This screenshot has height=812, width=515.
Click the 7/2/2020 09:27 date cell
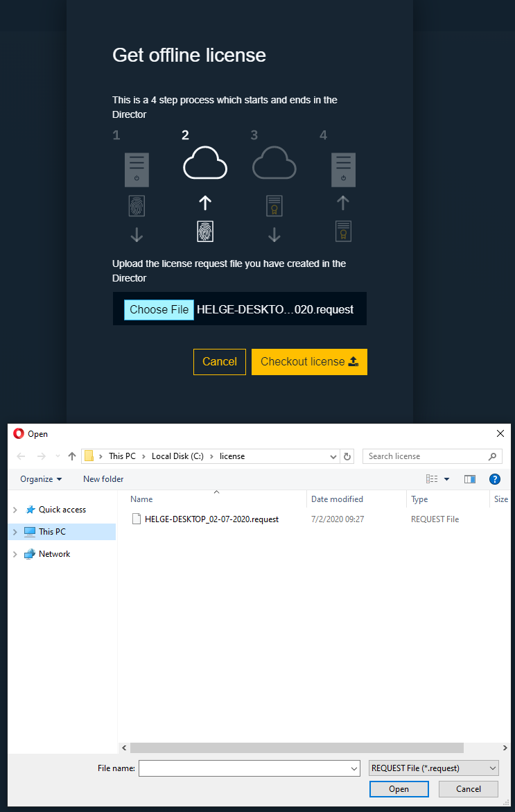338,519
